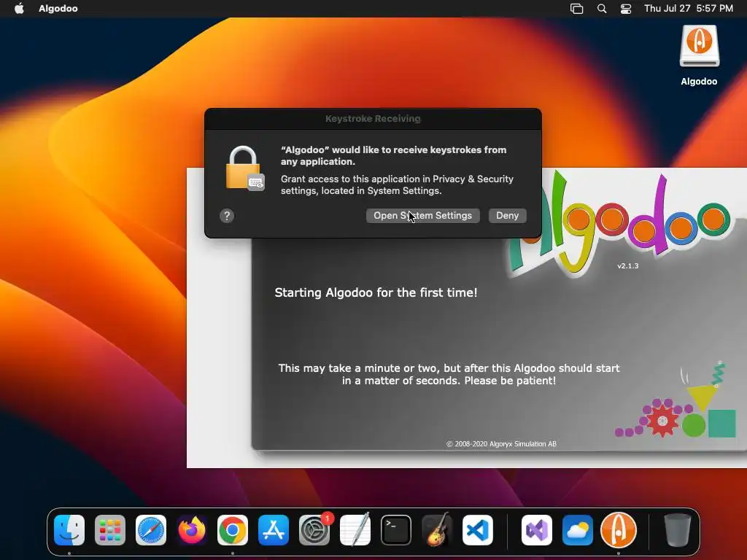This screenshot has height=560, width=747.
Task: Open Launchpad from the Dock
Action: [110, 530]
